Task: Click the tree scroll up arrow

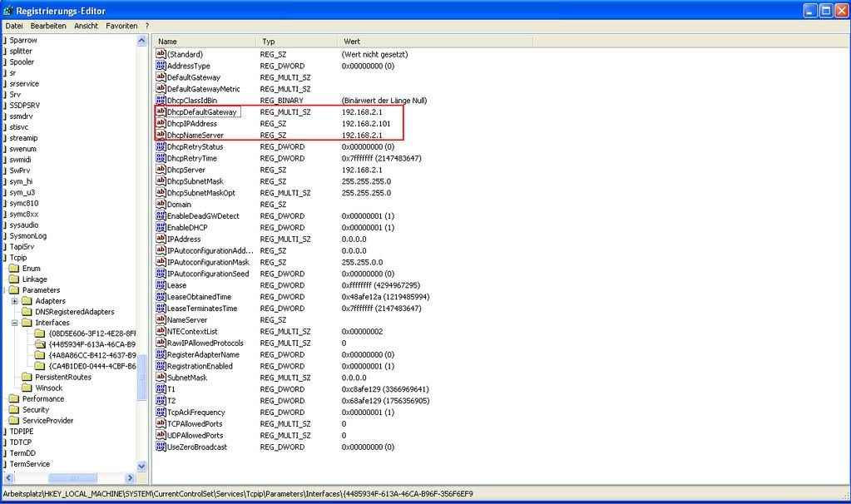Action: (x=141, y=40)
